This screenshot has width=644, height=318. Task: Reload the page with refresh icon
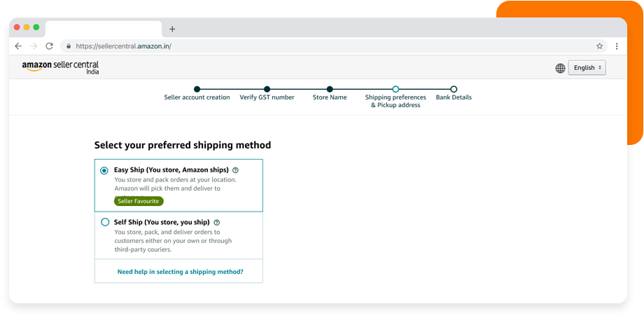click(x=49, y=46)
